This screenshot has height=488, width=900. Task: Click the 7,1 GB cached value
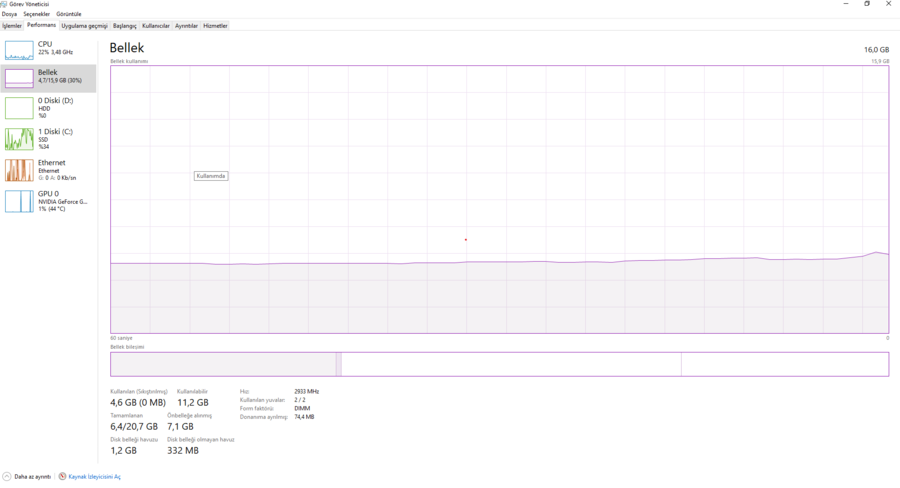point(180,427)
